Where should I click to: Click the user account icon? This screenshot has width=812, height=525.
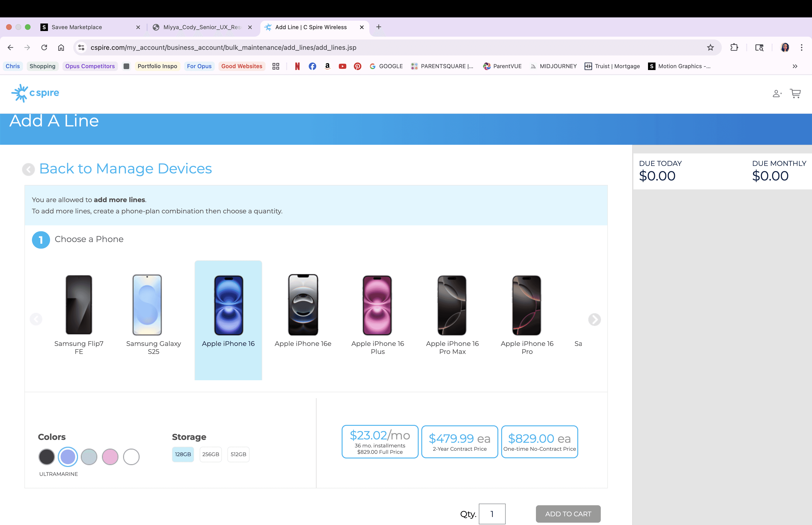776,93
